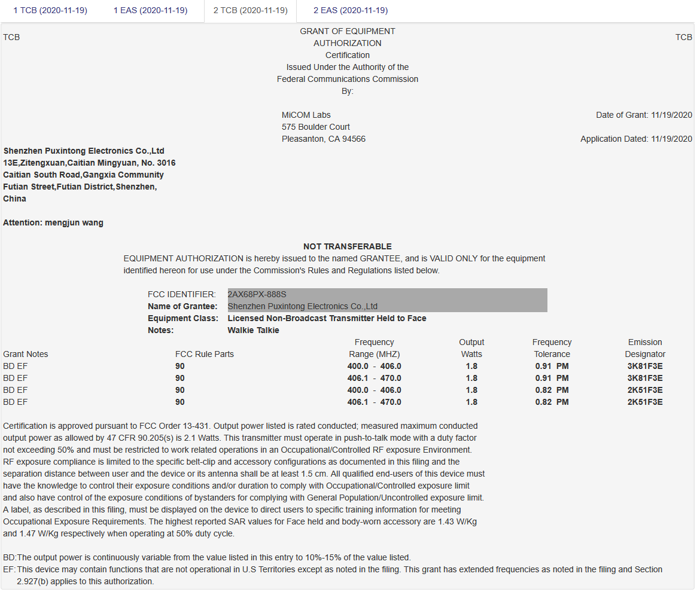Select the 2 TCB (2020-11-19) tab
Screen dimensions: 700x595
point(250,11)
